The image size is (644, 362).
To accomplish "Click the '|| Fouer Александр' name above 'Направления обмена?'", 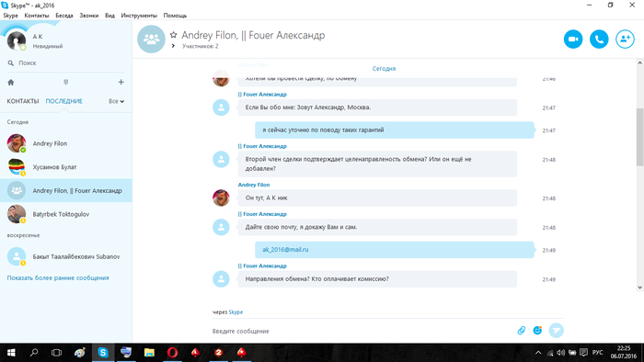I will pos(262,266).
